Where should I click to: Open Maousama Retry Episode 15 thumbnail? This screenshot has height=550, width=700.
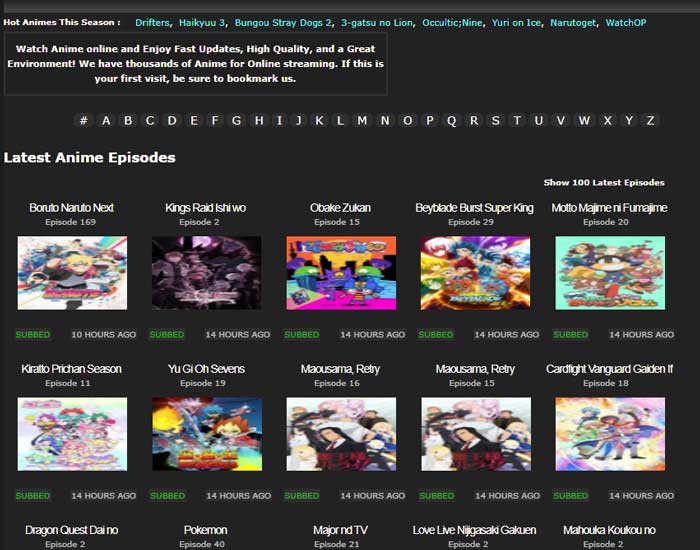click(476, 434)
